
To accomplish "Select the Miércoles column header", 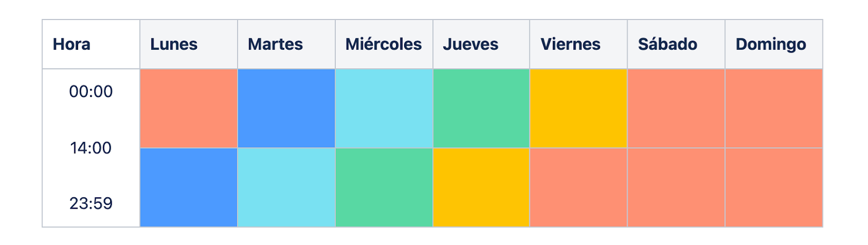I will [x=384, y=44].
